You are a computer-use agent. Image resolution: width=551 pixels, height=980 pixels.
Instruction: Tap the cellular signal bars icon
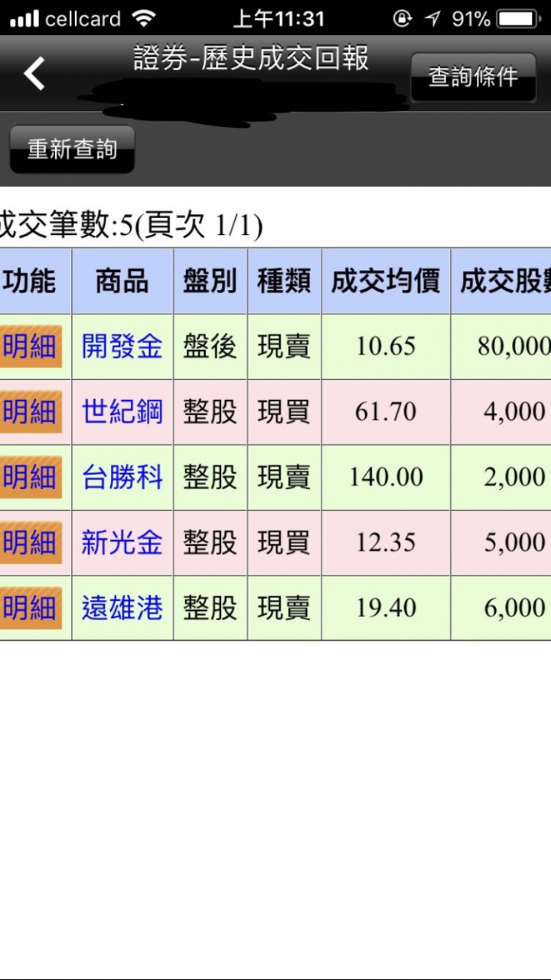coord(24,18)
